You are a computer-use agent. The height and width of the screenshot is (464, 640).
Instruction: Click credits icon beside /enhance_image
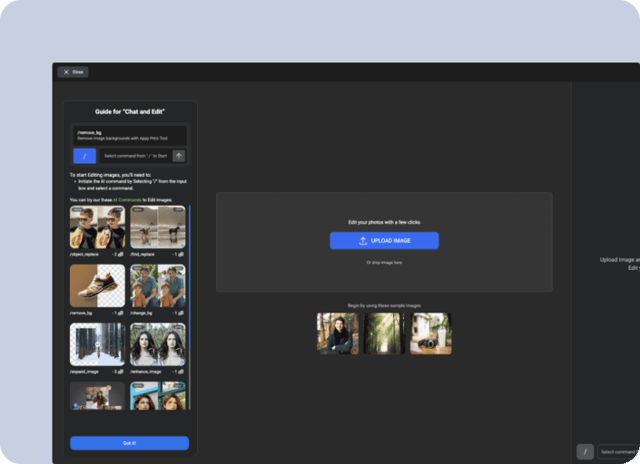click(x=181, y=372)
